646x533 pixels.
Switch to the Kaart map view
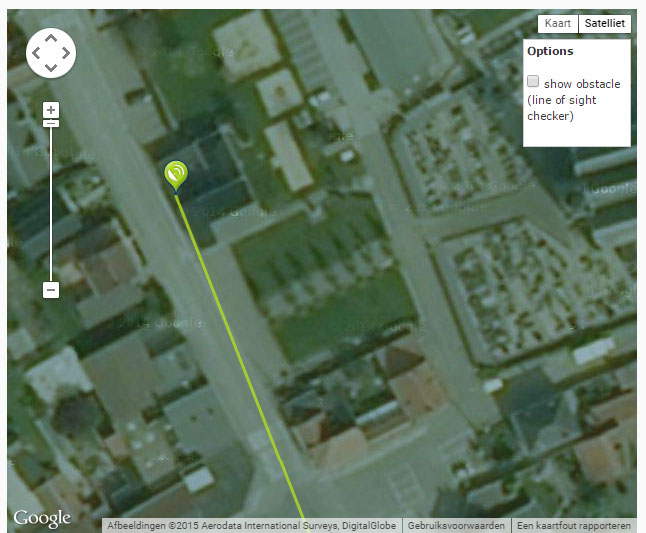point(558,23)
